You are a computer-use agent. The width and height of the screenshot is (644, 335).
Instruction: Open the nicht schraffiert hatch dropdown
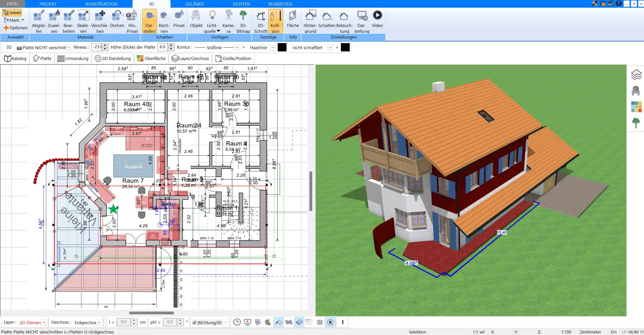point(330,47)
